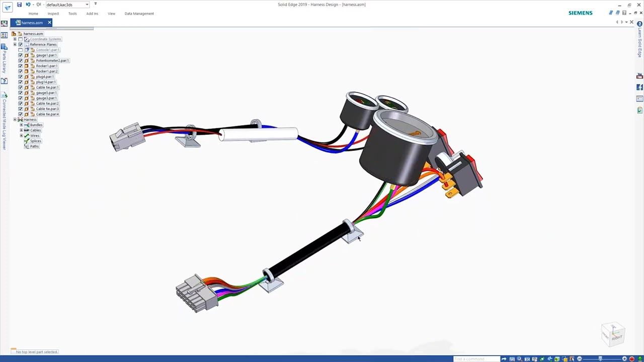Open the Add Ins ribbon tab

[92, 14]
